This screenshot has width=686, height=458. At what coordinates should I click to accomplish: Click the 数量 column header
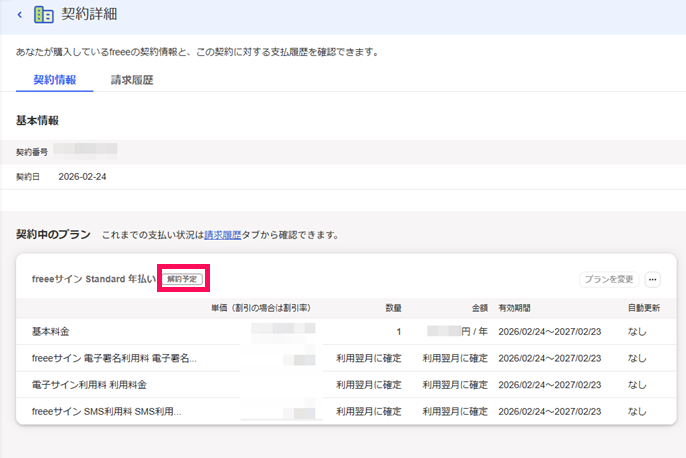(x=393, y=308)
